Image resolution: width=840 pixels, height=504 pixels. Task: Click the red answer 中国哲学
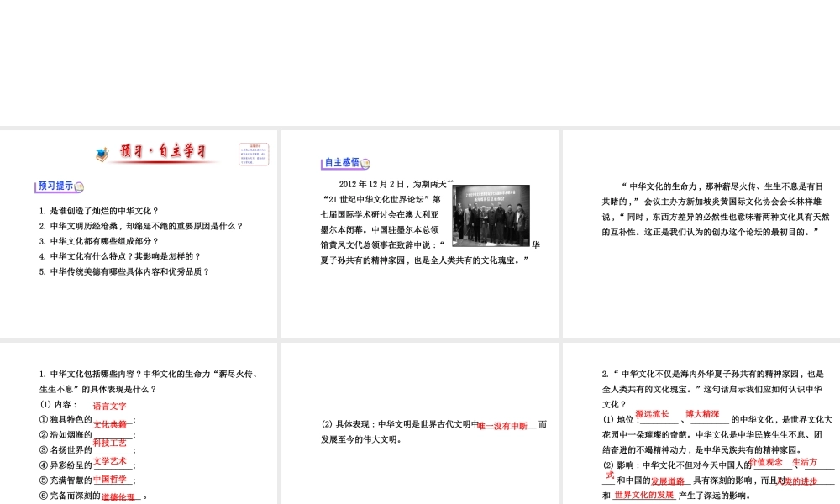tap(110, 479)
